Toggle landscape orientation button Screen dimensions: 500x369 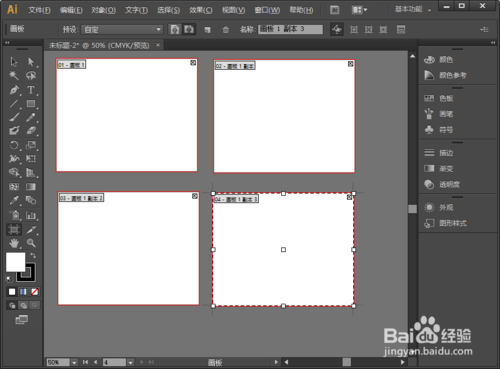click(x=189, y=29)
